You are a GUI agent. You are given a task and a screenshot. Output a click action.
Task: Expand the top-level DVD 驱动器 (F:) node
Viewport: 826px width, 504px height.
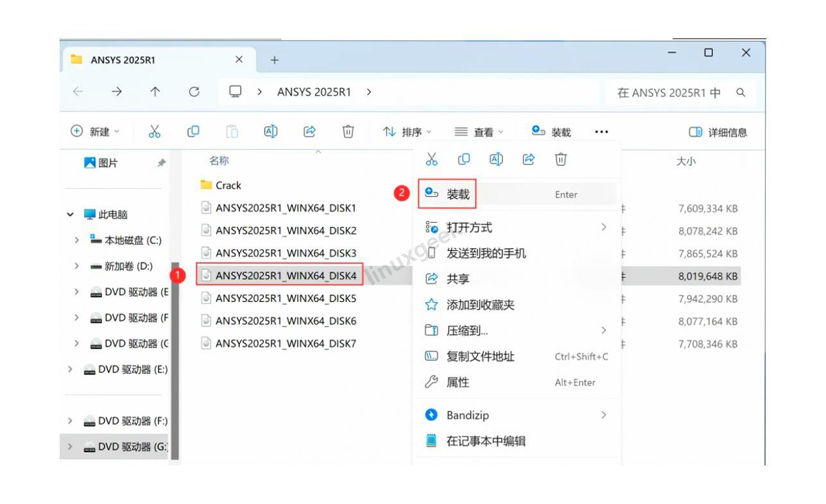tap(70, 421)
